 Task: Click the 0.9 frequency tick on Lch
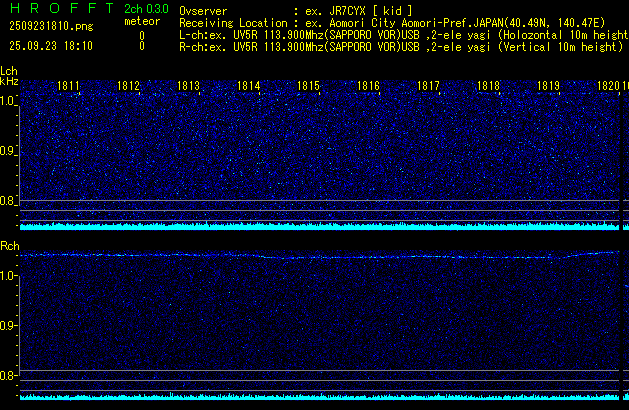(8, 151)
